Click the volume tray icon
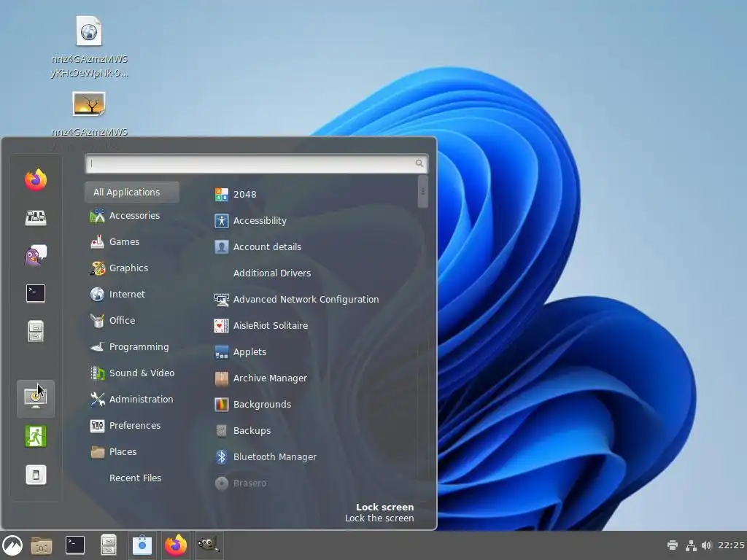The width and height of the screenshot is (747, 560). coord(706,545)
